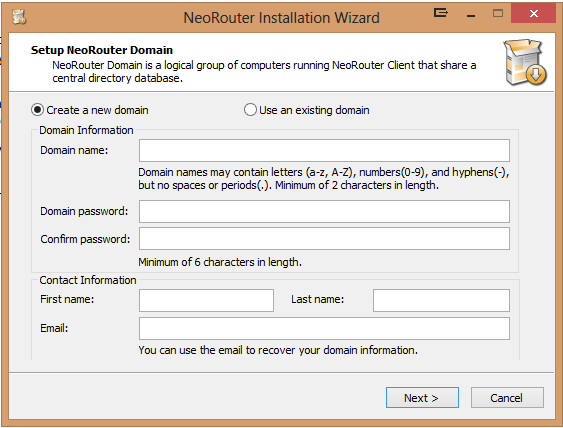Click the NeoRouter installer icon in title bar
This screenshot has height=428, width=563.
tap(19, 17)
